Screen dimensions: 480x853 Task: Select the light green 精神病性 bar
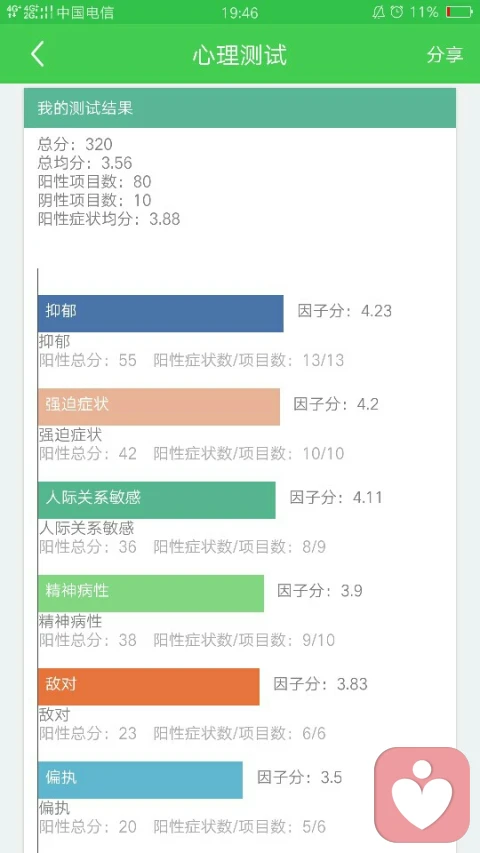tap(151, 593)
